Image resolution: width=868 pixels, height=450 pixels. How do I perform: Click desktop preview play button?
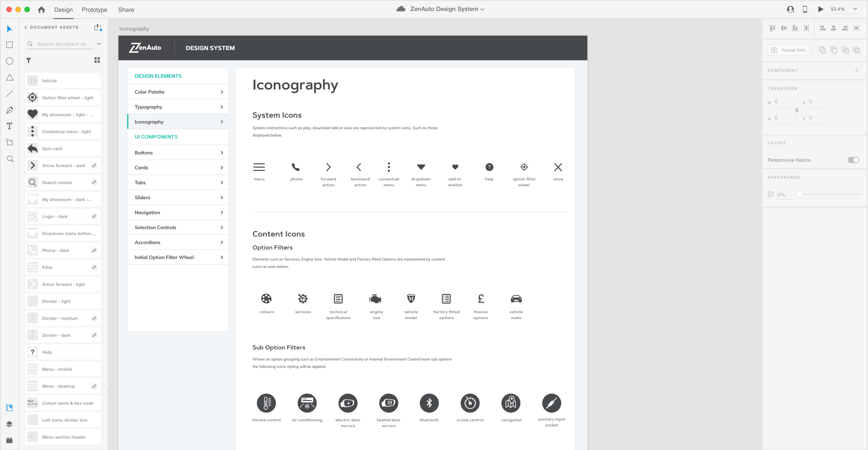(x=821, y=9)
